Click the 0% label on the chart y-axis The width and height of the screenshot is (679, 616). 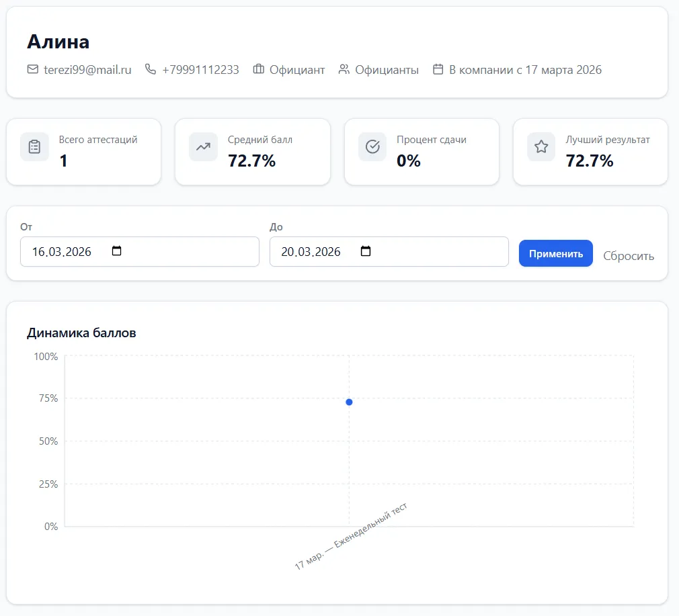(50, 527)
